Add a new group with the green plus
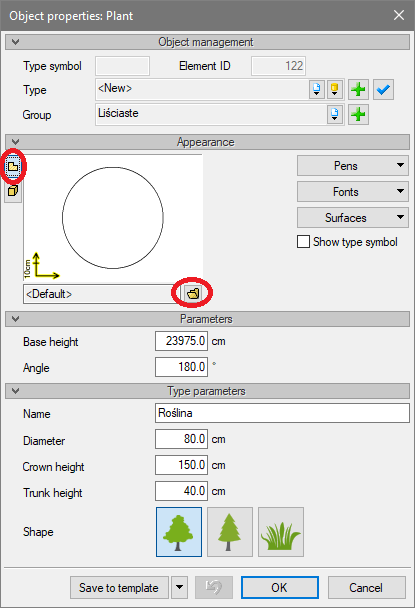This screenshot has width=415, height=608. click(358, 114)
